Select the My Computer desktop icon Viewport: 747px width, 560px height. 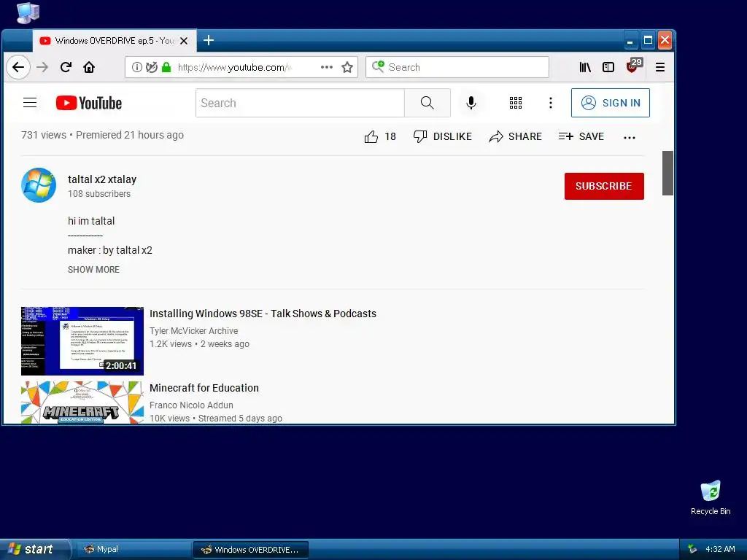(28, 12)
